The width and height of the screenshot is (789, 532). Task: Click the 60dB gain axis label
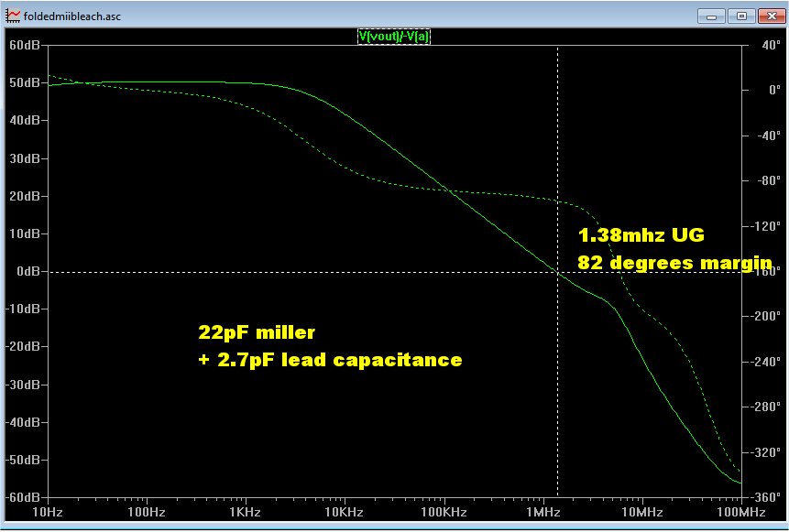click(x=24, y=45)
